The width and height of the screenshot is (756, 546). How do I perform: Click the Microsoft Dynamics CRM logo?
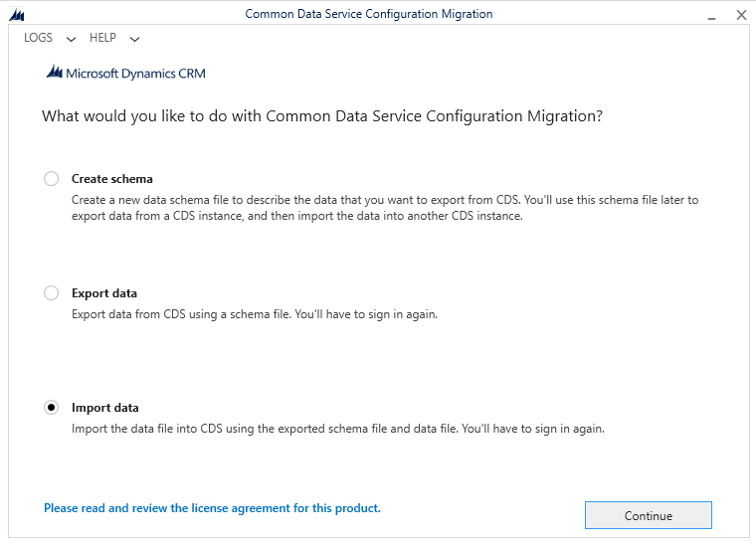point(126,73)
